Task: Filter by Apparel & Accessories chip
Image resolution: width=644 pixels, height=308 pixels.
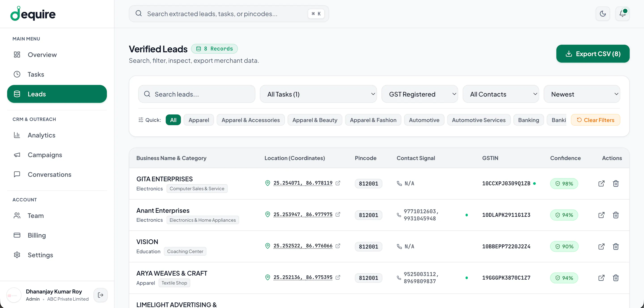Action: [250, 120]
